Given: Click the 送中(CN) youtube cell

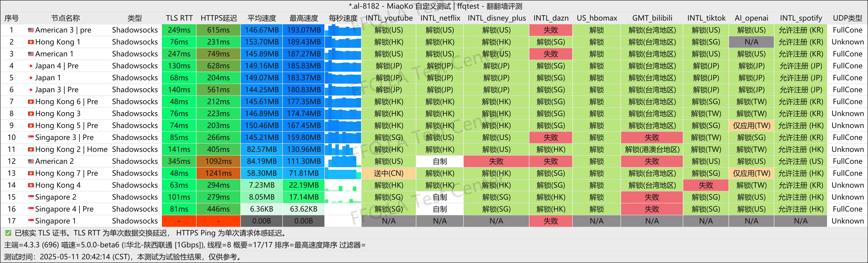Looking at the screenshot, I should pos(389,173).
